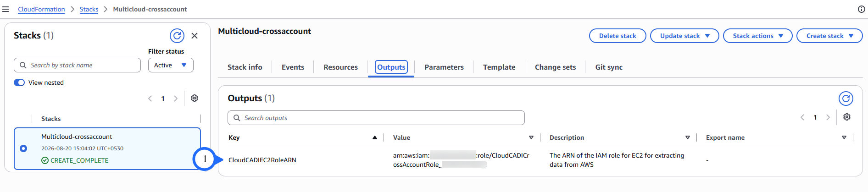Sort outputs by Key column arrow
The image size is (868, 192).
coord(375,137)
